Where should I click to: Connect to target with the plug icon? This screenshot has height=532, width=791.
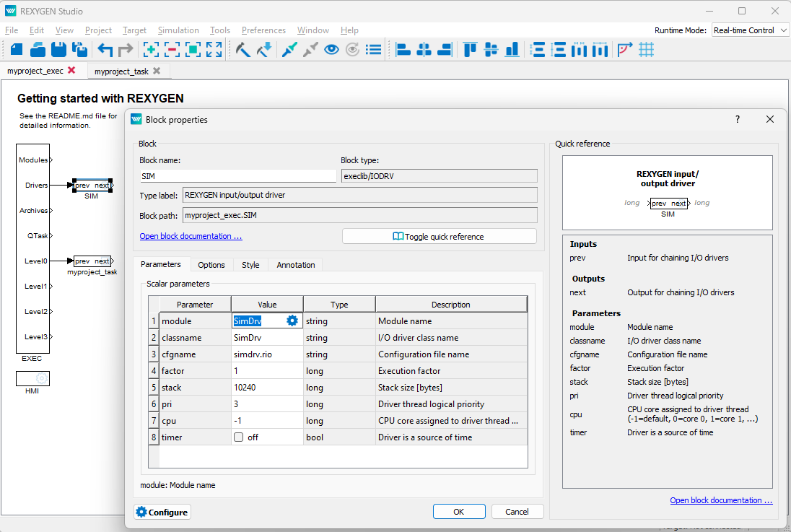coord(289,50)
